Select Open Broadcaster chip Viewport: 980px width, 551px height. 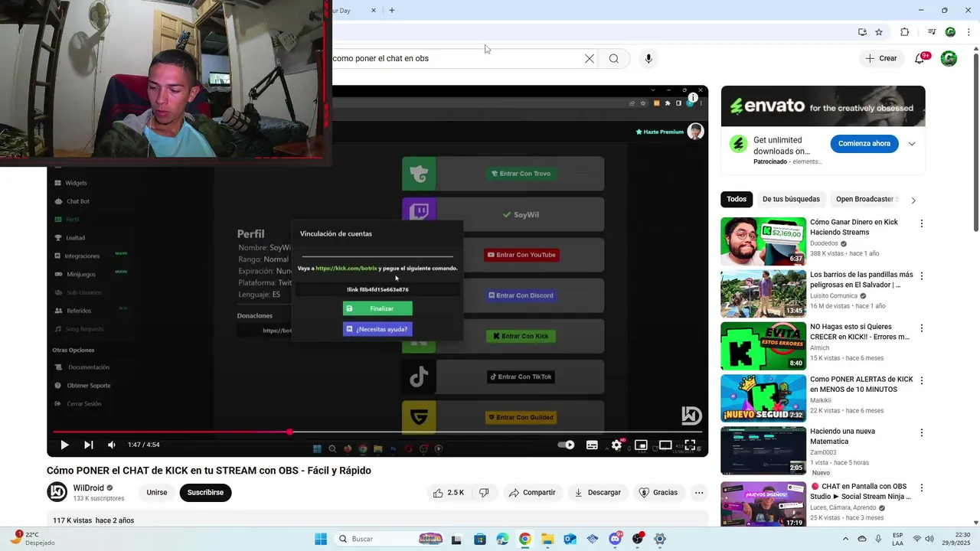click(x=865, y=199)
